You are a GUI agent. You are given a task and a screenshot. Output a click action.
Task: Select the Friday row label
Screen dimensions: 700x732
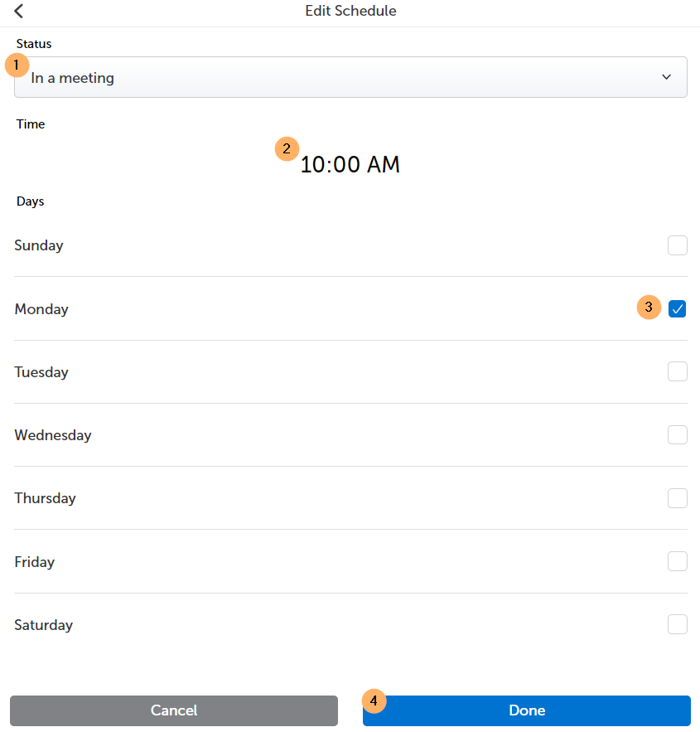click(x=35, y=561)
